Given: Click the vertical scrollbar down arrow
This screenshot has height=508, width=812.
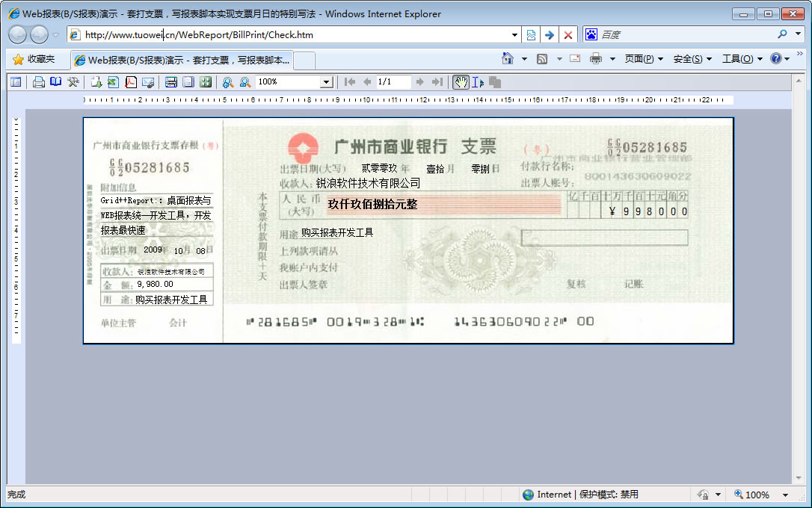Looking at the screenshot, I should [798, 478].
